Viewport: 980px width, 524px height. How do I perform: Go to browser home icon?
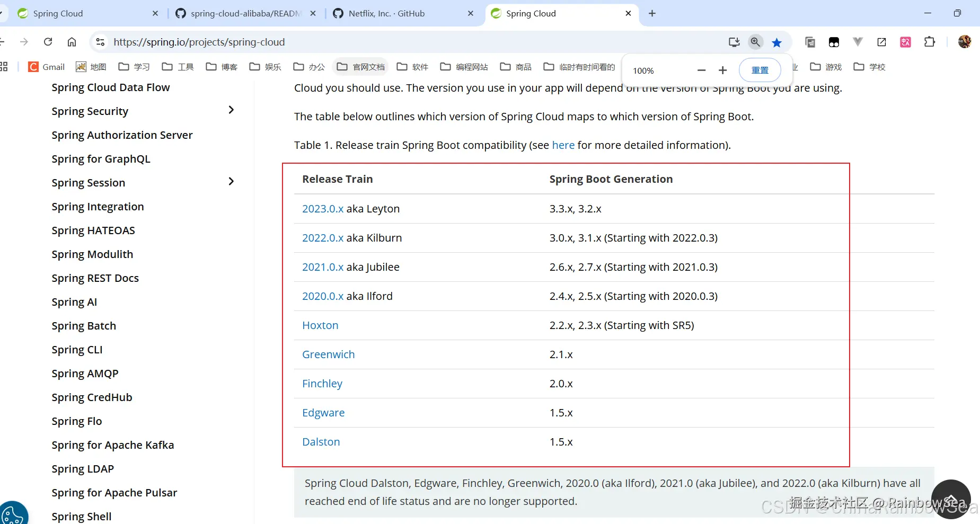[72, 42]
